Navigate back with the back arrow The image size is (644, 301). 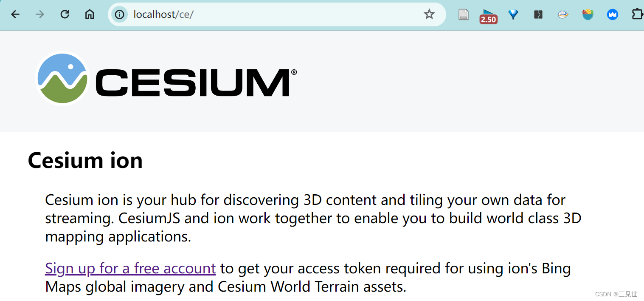15,14
